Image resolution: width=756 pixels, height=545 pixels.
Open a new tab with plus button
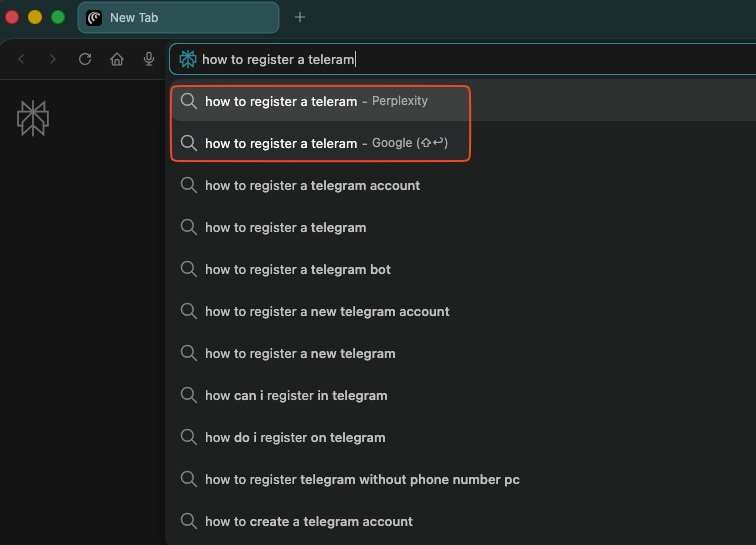300,17
